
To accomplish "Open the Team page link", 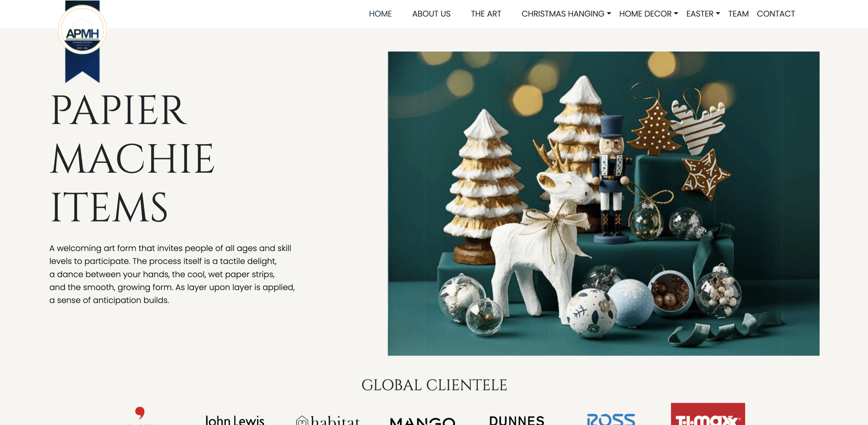I will pos(738,14).
